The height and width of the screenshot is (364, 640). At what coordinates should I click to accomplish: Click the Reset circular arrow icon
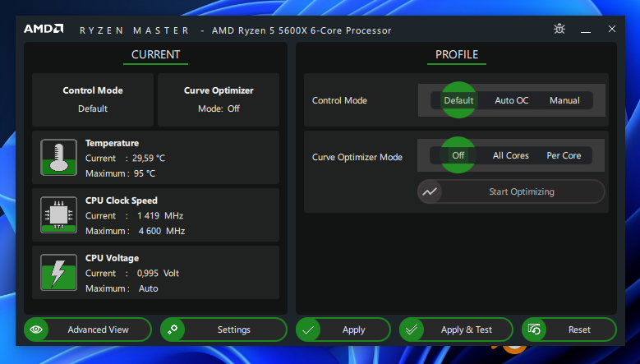534,329
